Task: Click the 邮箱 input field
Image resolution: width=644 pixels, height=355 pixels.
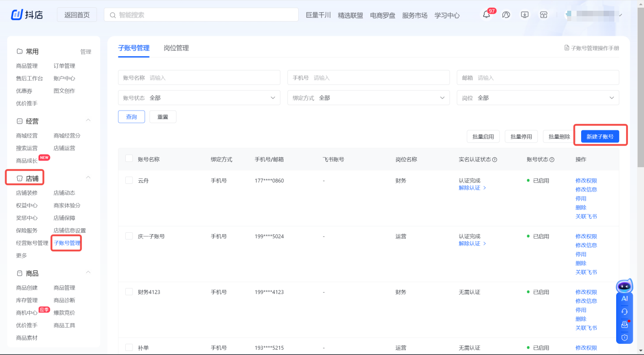Action: 538,77
